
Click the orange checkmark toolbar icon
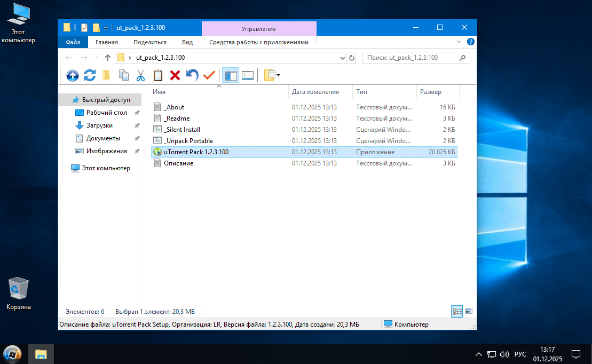click(x=209, y=76)
